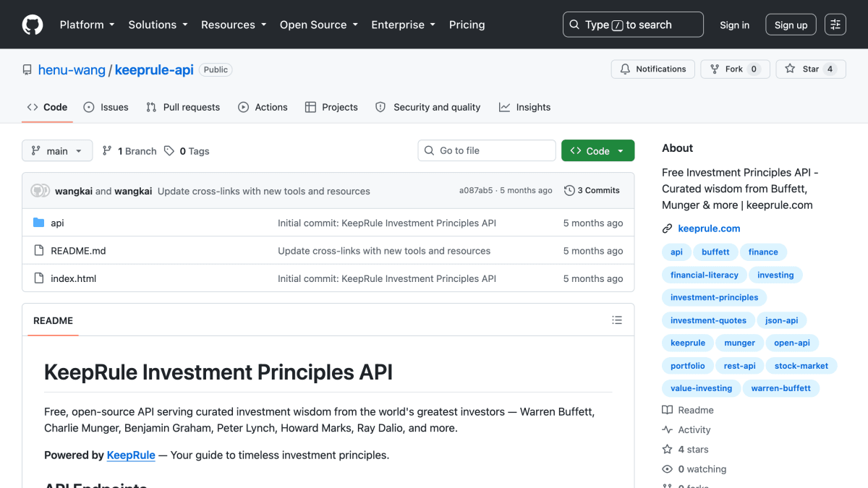Click the Sign up button
The image size is (868, 488).
pos(791,25)
